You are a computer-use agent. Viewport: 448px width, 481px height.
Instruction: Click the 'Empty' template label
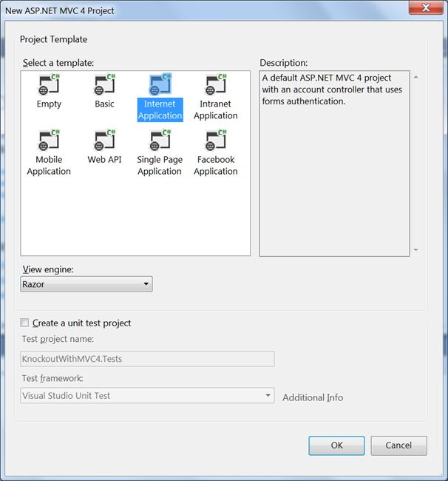coord(49,104)
